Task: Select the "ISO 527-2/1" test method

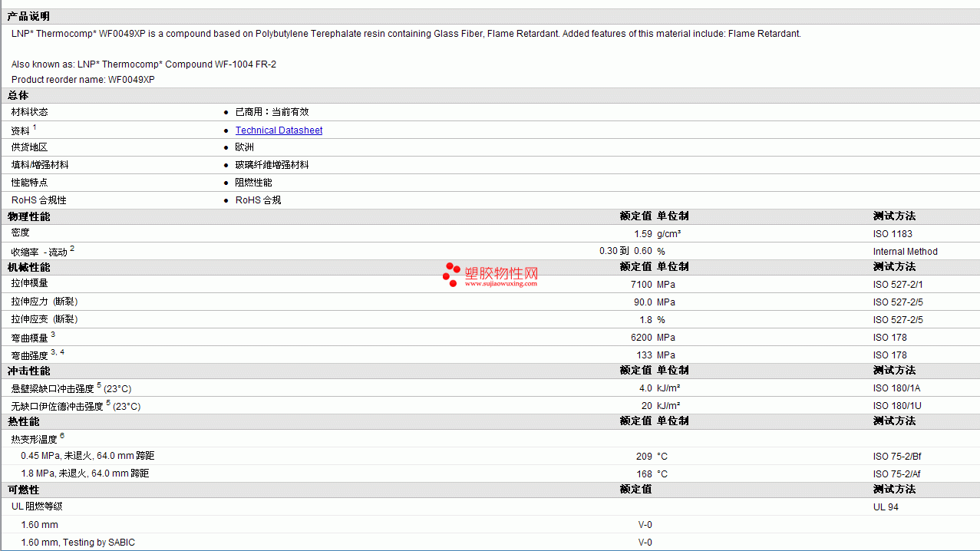Action: point(898,285)
